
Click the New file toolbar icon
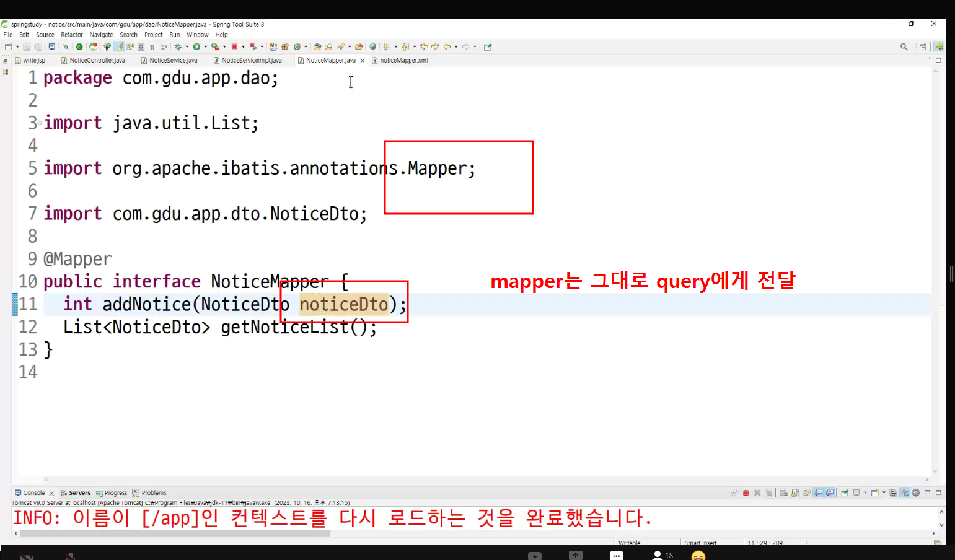(x=8, y=46)
